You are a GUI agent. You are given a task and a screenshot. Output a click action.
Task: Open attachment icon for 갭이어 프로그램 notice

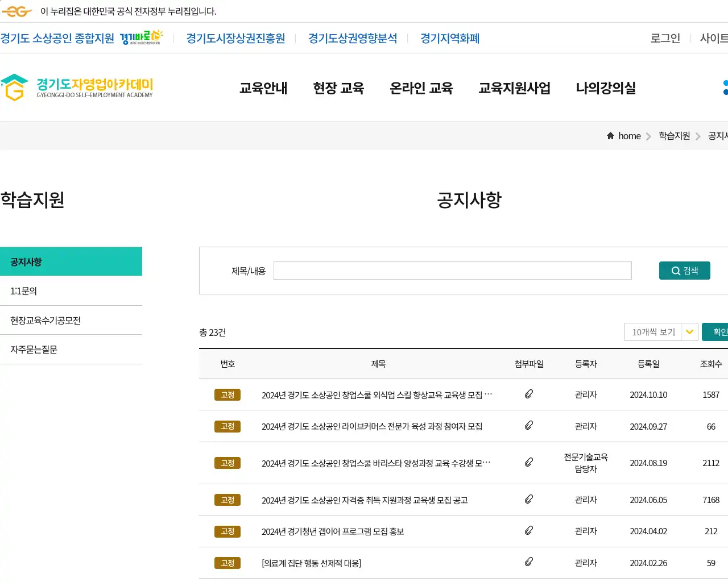pos(529,530)
